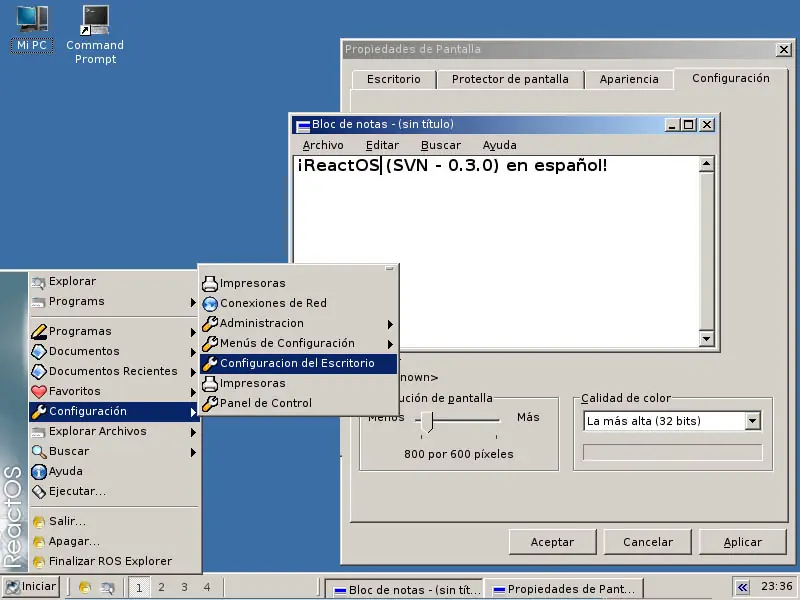Click the Conexiones de Red globe icon
Image resolution: width=800 pixels, height=600 pixels.
tap(210, 304)
